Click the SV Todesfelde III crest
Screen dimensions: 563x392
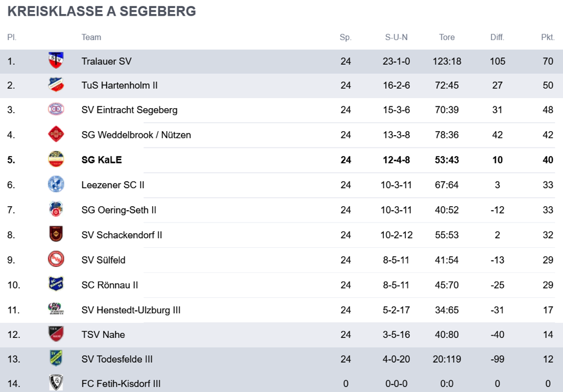click(56, 359)
